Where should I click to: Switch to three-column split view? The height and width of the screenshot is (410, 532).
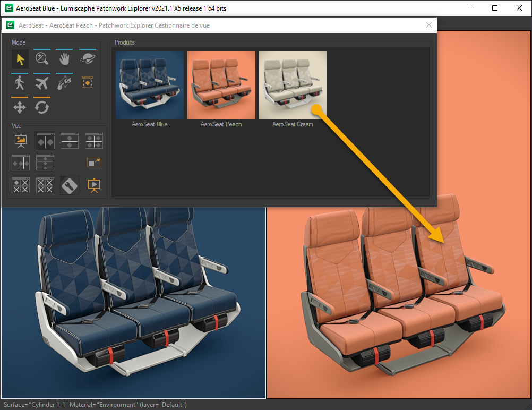(x=21, y=163)
